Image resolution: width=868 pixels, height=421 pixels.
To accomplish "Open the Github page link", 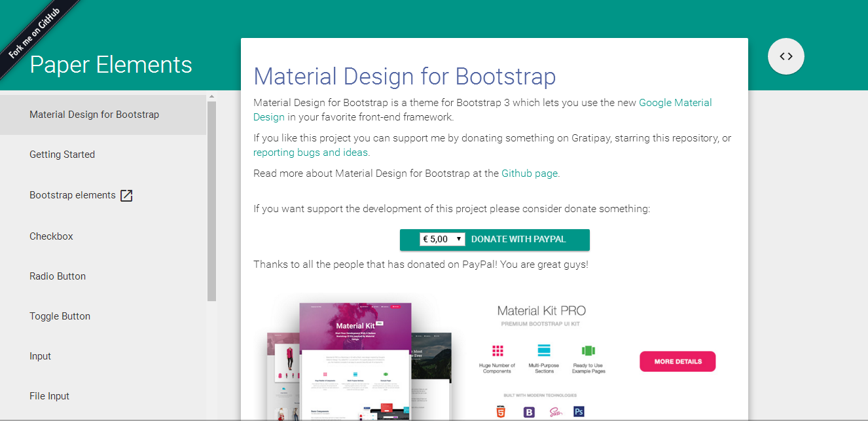I will tap(530, 174).
